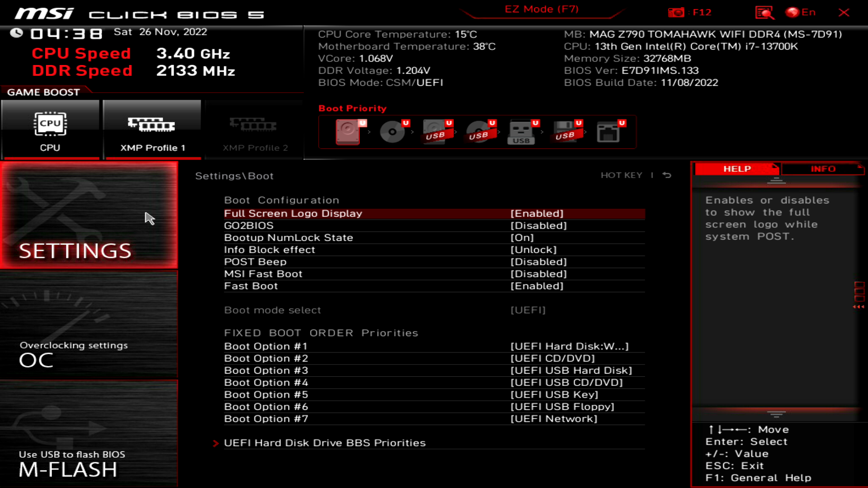This screenshot has width=868, height=488.
Task: Click the help panel bottom collapse handle
Action: coord(776,414)
